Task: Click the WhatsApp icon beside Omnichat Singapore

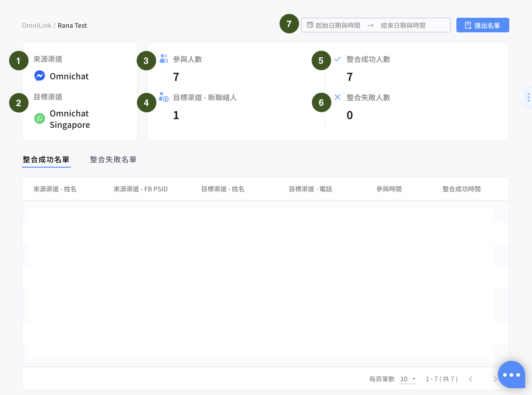Action: click(40, 119)
